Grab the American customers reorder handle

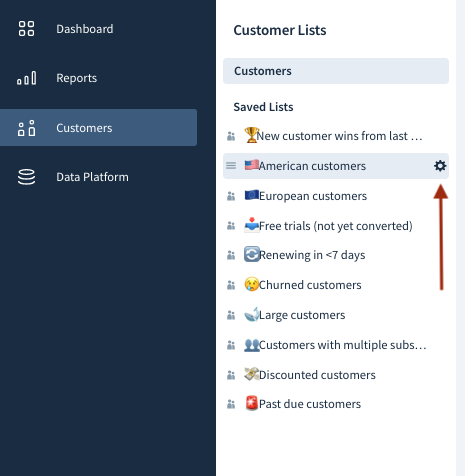point(231,166)
